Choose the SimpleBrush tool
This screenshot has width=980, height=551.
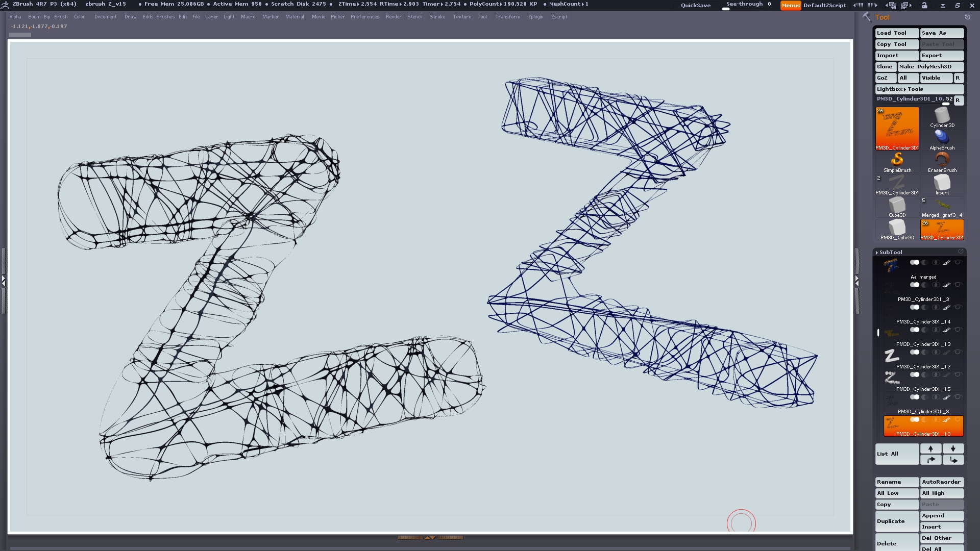[897, 160]
